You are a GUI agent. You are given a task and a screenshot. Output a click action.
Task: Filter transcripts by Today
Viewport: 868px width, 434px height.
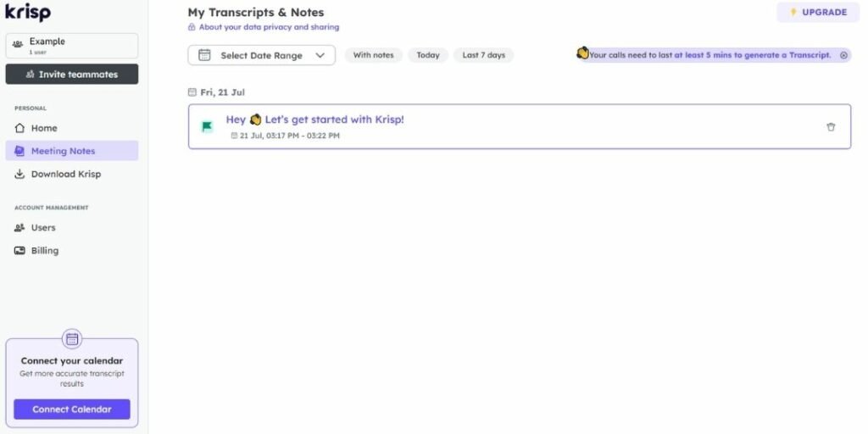point(428,55)
